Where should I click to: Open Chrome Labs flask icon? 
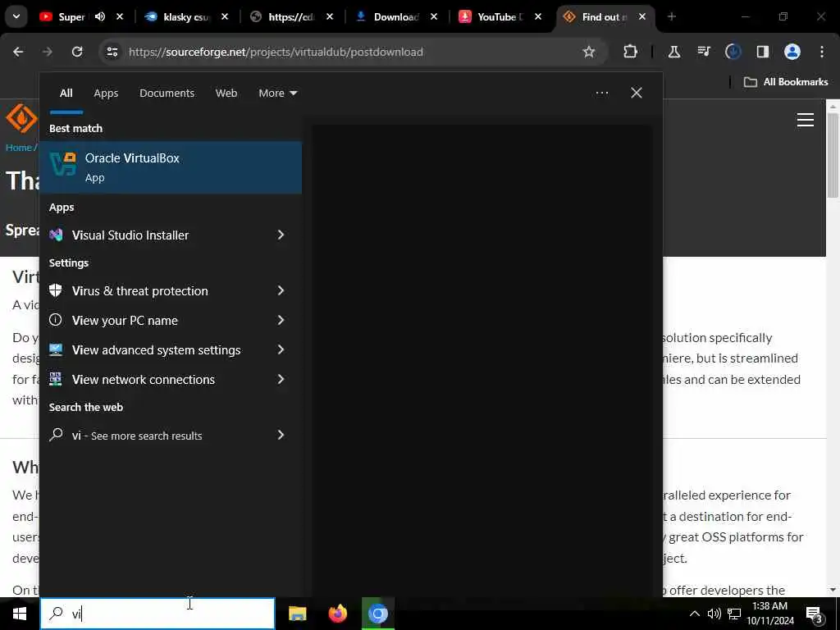[x=674, y=52]
